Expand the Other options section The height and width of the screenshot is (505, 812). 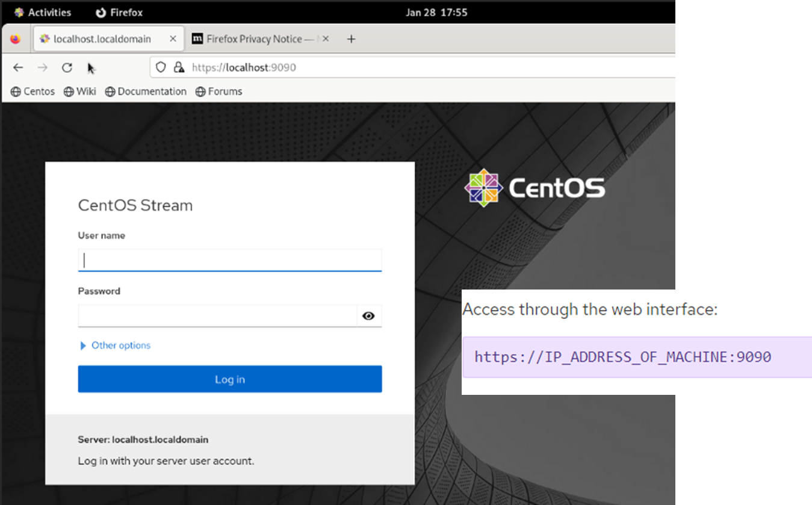coord(115,345)
